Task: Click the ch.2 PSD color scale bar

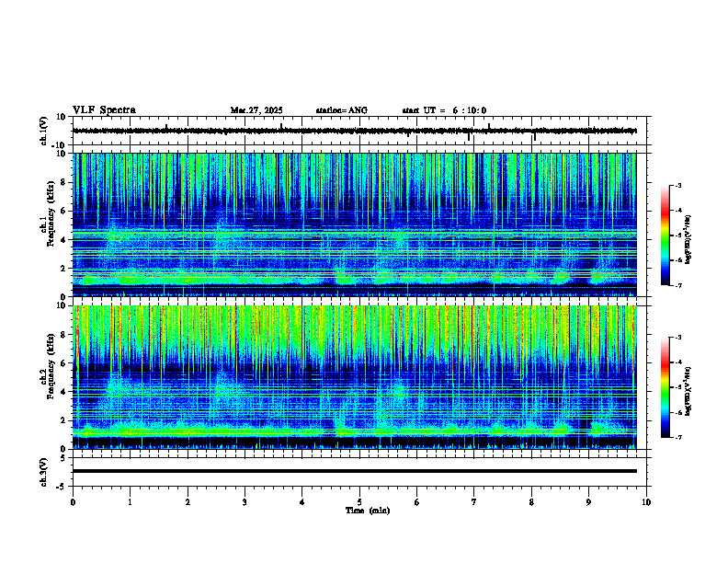Action: pyautogui.click(x=665, y=387)
